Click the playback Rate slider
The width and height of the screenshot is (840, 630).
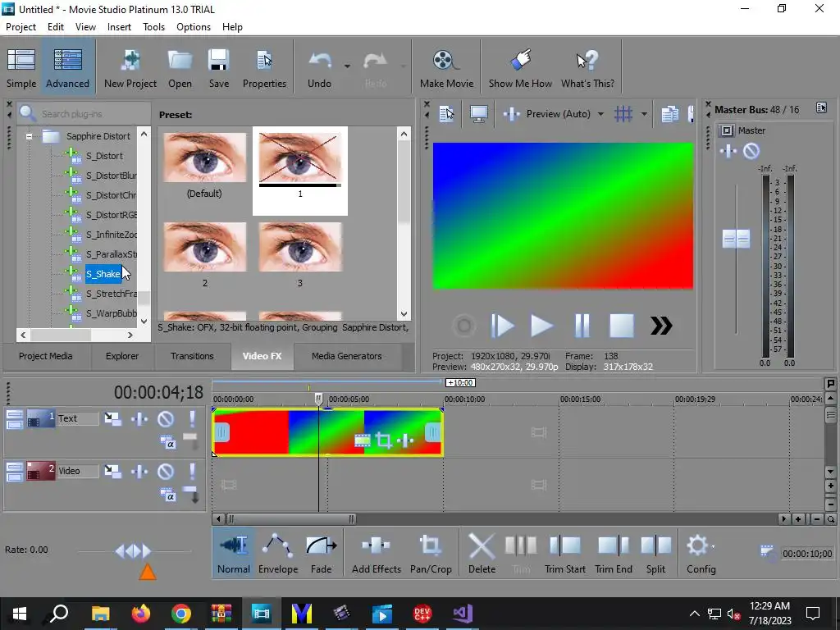[x=134, y=550]
